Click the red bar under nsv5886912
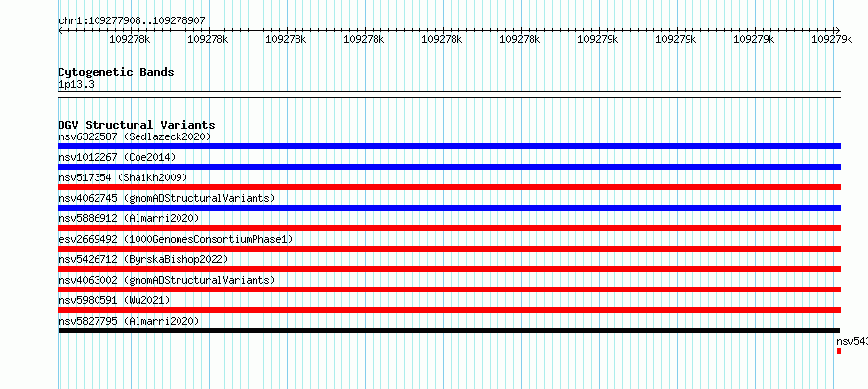 click(x=450, y=228)
